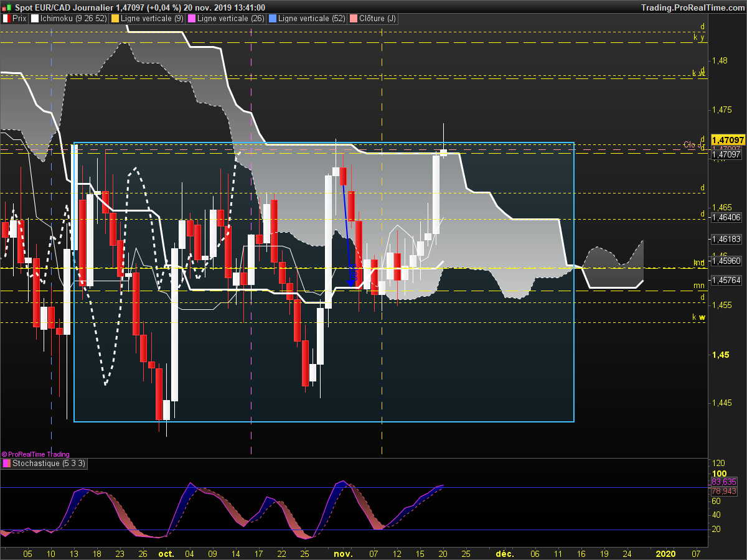This screenshot has height=560, width=747.
Task: Click the 13 date label on time axis
Action: [74, 553]
